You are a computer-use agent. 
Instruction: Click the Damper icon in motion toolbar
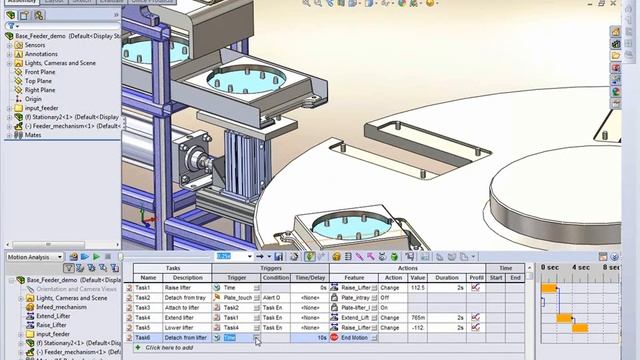pyautogui.click(x=360, y=257)
